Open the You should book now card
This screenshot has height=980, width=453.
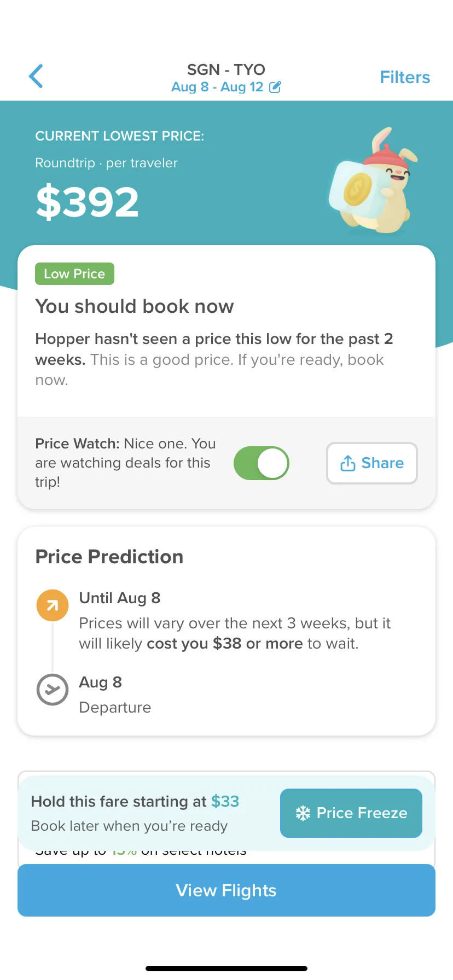[x=226, y=331]
